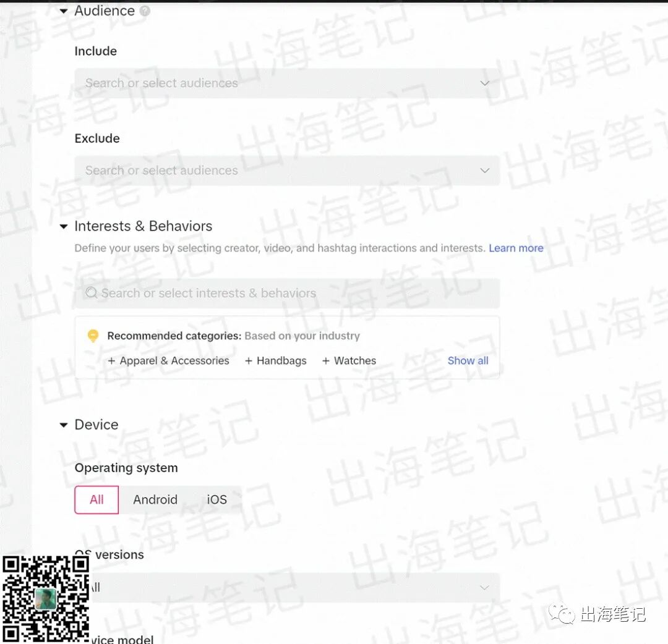Select Android as the operating system

point(155,499)
